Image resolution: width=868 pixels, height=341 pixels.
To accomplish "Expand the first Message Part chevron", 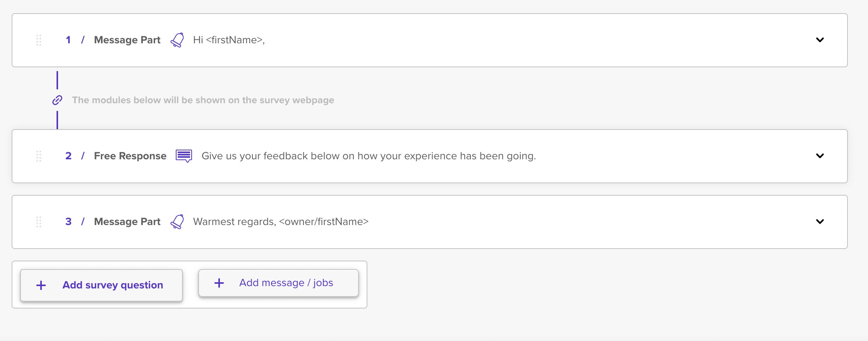I will pos(820,40).
